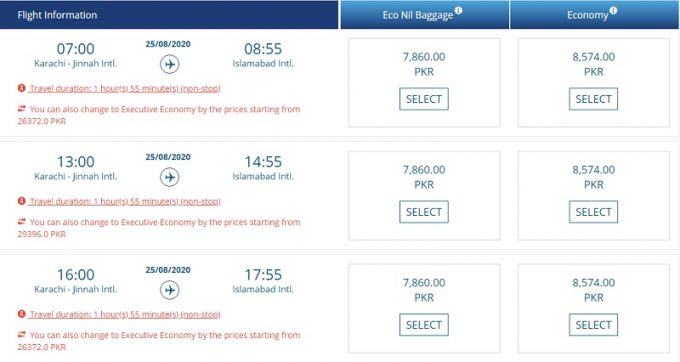Click Executive Economy upgrade text on 16:00 flight
The image size is (680, 362).
tap(159, 341)
